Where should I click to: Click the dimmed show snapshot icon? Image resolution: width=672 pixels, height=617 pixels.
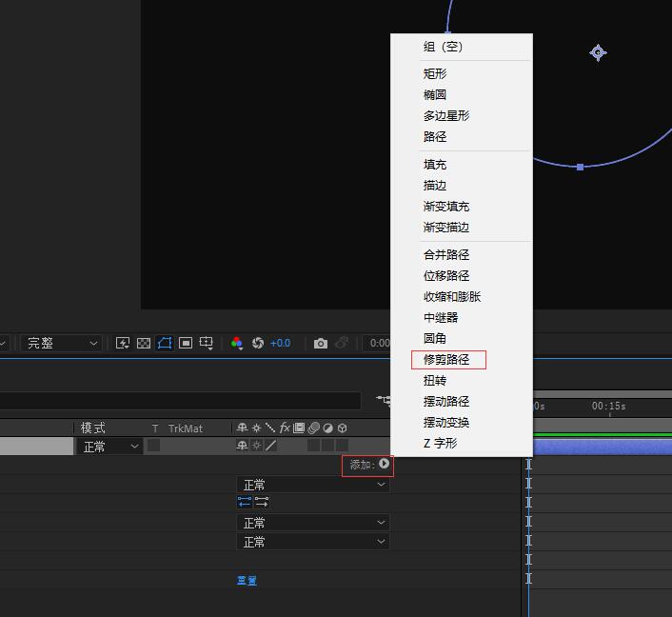tap(342, 343)
